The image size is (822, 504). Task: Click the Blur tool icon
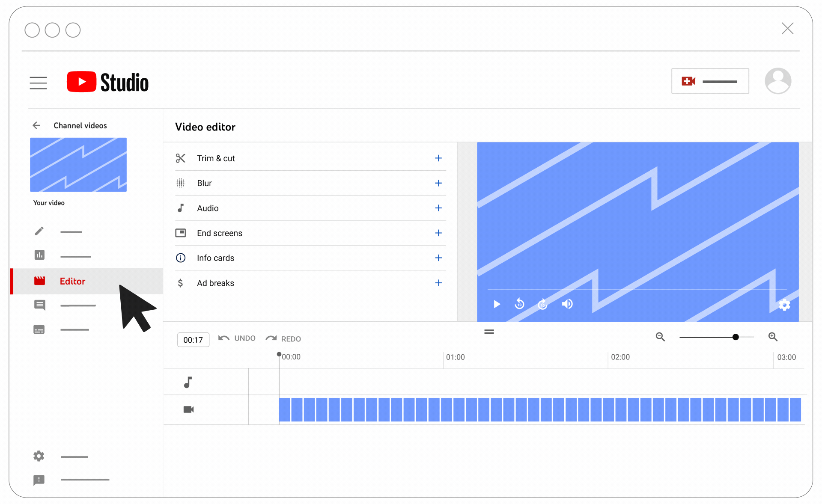(x=180, y=182)
